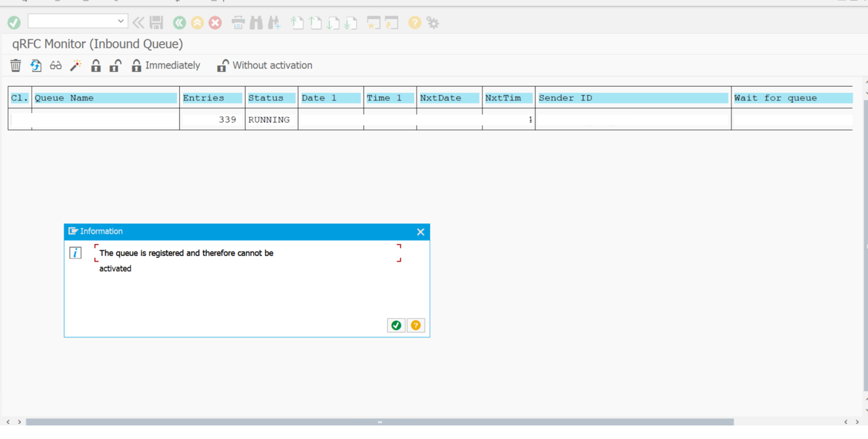Select the Entries column header
Screen dimensions: 868x439
click(212, 98)
